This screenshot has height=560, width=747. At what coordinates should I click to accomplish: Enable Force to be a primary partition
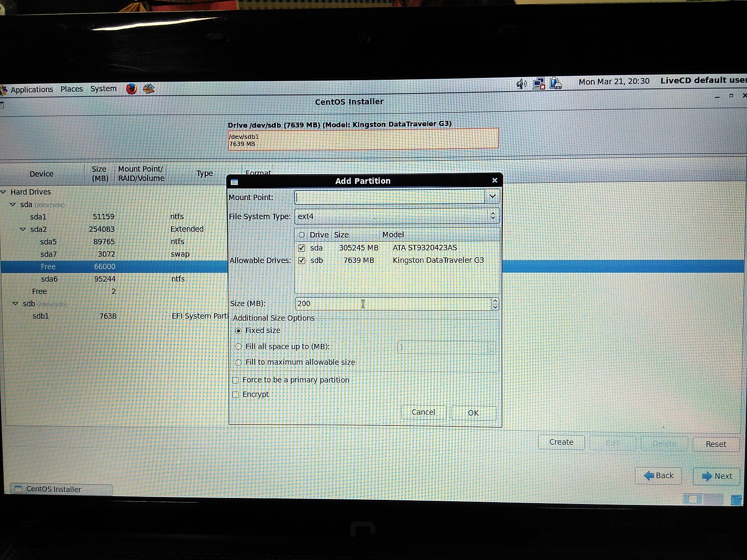[236, 380]
